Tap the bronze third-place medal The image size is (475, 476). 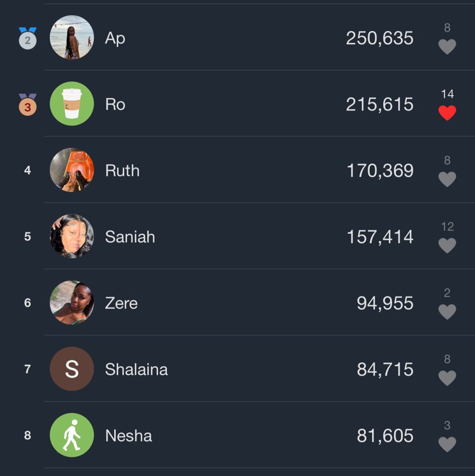27,105
